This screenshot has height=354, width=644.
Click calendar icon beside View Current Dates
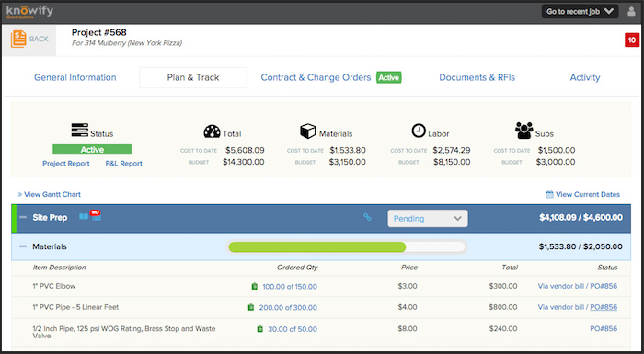click(x=549, y=194)
